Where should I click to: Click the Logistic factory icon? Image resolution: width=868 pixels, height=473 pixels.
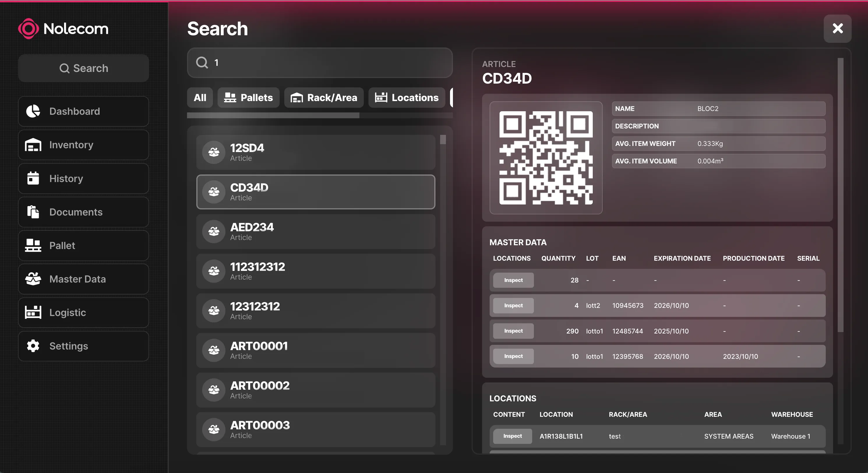33,312
